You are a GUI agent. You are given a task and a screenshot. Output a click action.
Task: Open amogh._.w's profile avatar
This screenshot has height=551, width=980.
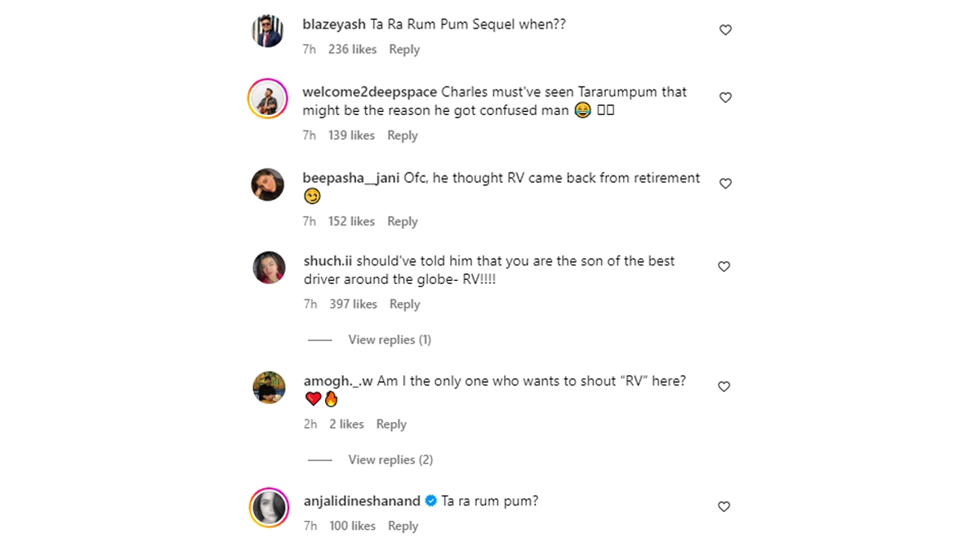point(269,388)
